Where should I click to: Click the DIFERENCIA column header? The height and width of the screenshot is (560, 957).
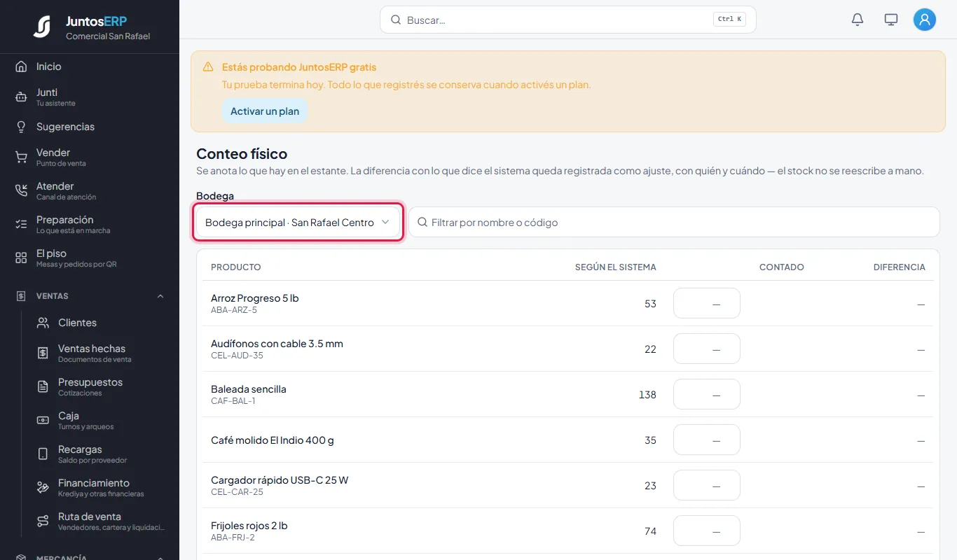(x=899, y=267)
